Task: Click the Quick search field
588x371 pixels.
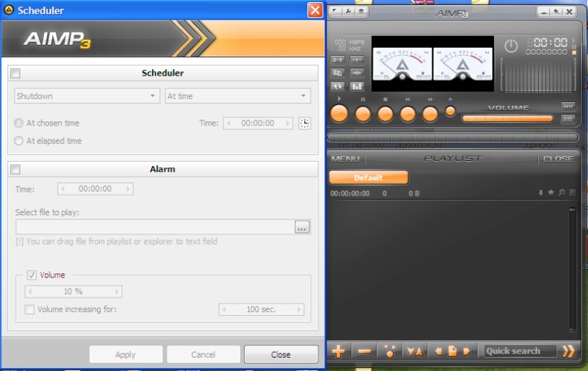Action: click(x=520, y=351)
